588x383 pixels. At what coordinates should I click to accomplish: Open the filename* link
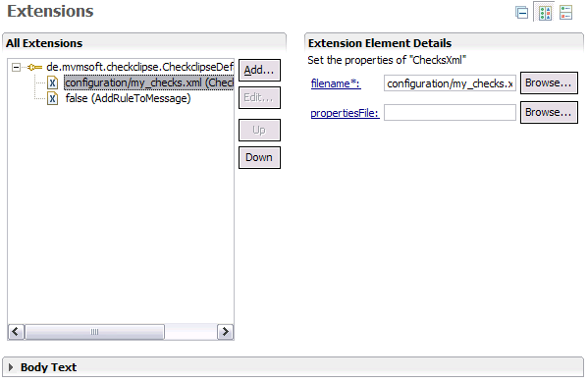pos(336,83)
